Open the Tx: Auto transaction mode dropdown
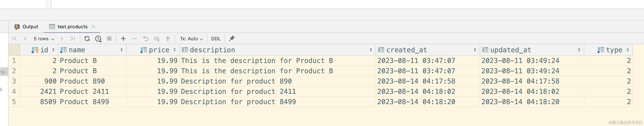The width and height of the screenshot is (644, 126). pos(191,39)
